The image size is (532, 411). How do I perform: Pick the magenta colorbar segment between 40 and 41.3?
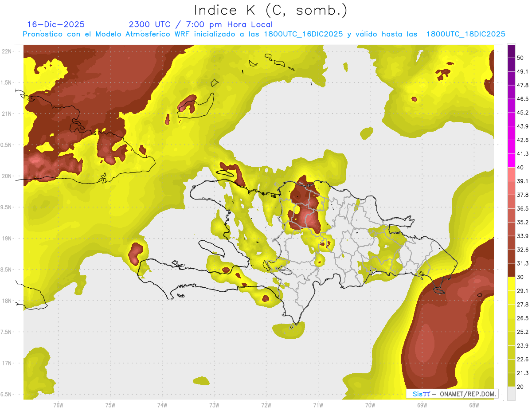(511, 160)
